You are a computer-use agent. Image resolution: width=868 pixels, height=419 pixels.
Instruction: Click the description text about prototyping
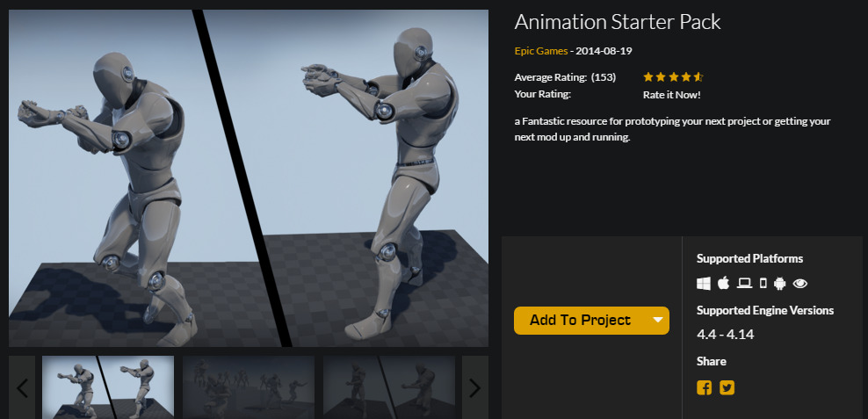pyautogui.click(x=673, y=129)
